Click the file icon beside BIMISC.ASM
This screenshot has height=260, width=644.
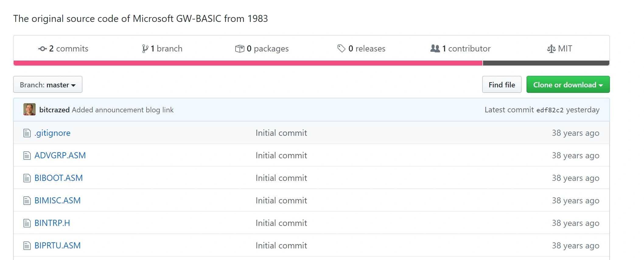coord(27,201)
